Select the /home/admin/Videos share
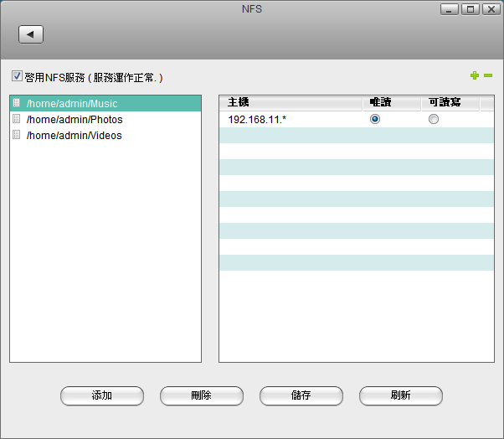This screenshot has height=439, width=504. 74,136
